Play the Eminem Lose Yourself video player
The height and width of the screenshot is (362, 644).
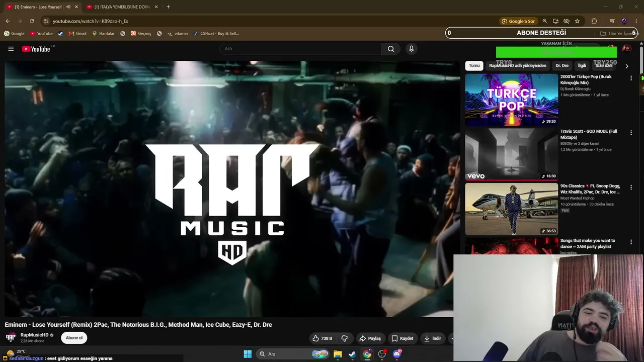[232, 189]
